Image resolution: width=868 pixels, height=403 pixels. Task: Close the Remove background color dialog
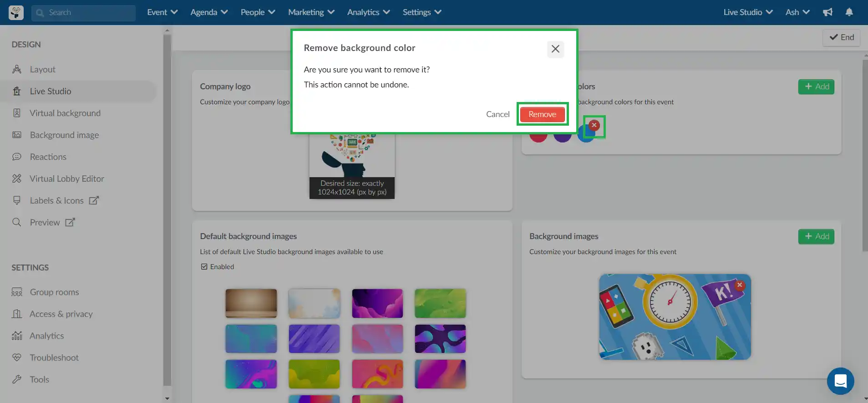pos(555,49)
